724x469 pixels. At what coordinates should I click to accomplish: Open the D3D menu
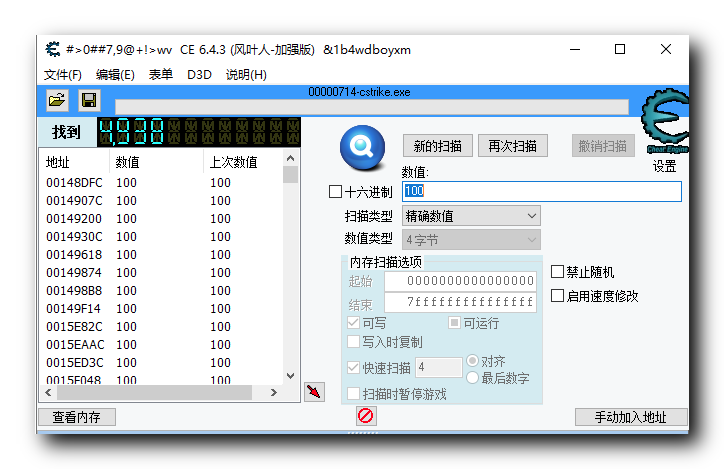(x=199, y=75)
